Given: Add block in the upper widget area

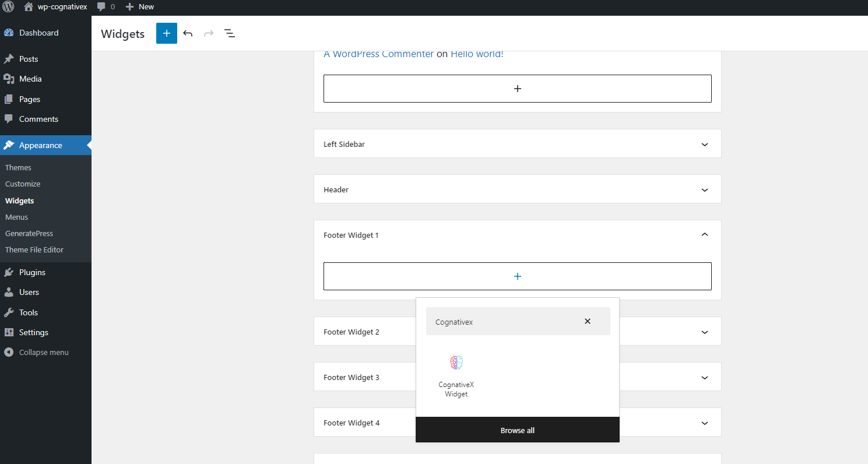Looking at the screenshot, I should point(518,89).
